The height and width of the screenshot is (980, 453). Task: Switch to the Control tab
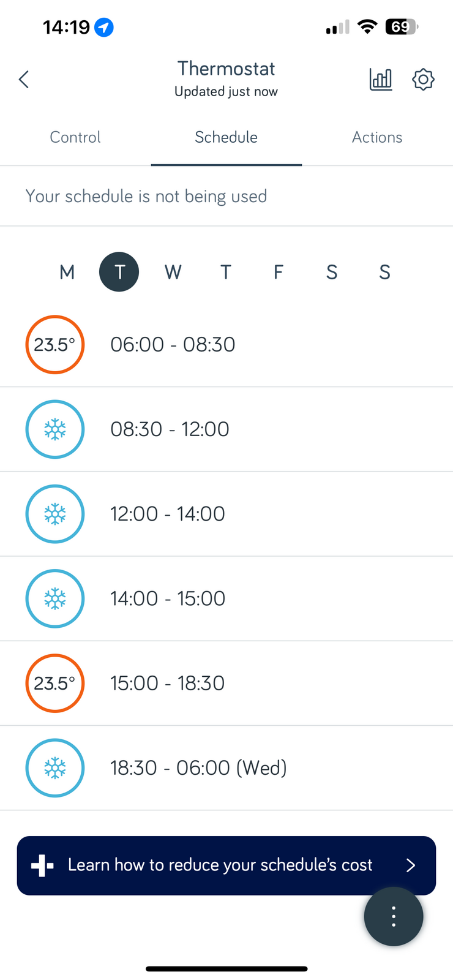point(75,137)
